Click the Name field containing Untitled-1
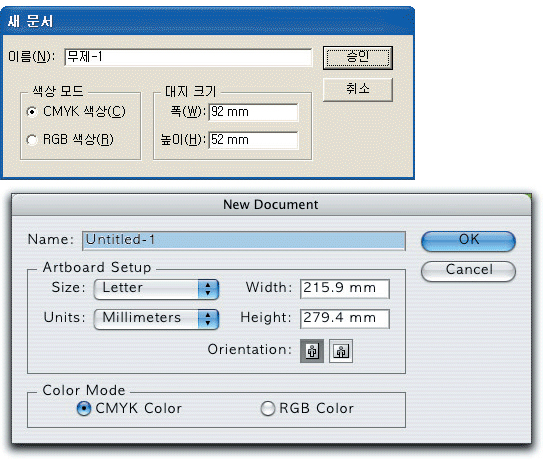Screen dimensions: 543x460 (x=244, y=240)
